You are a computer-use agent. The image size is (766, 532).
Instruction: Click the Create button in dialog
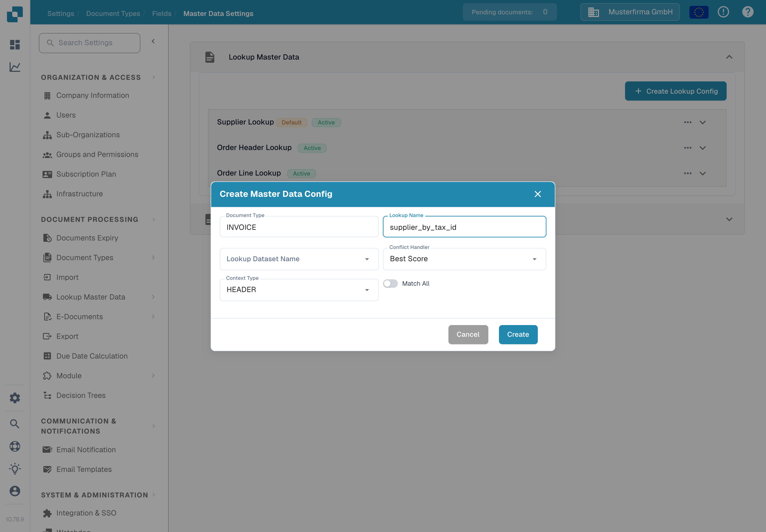pyautogui.click(x=518, y=334)
